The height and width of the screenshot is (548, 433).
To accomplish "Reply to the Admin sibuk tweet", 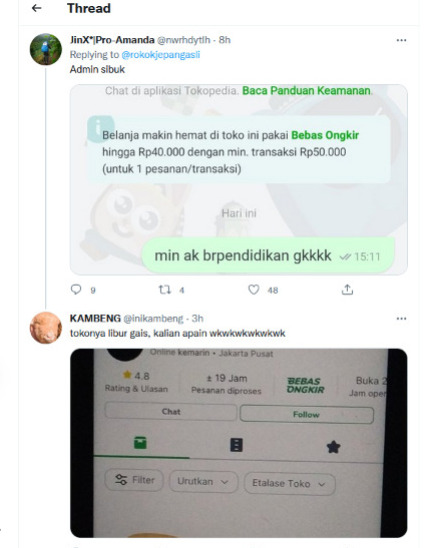I will [76, 289].
